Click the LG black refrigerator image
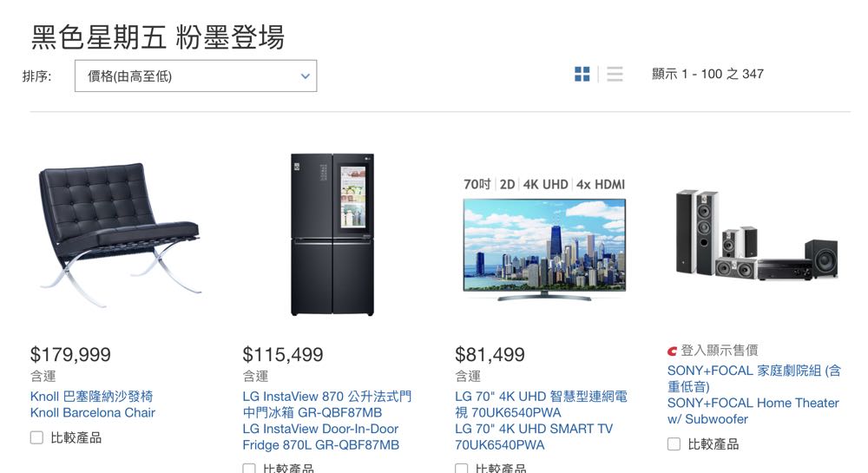 tap(332, 234)
